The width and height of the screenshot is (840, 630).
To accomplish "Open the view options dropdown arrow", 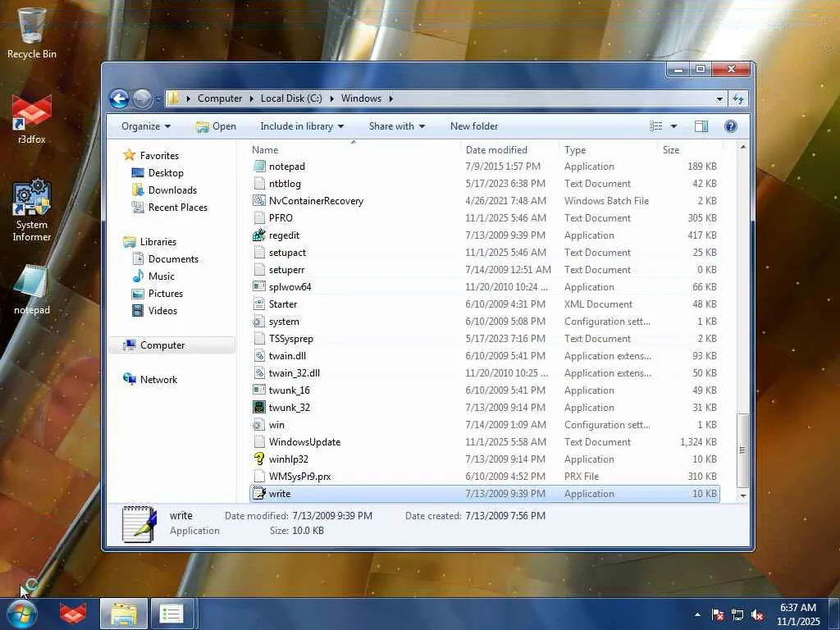I will [674, 126].
